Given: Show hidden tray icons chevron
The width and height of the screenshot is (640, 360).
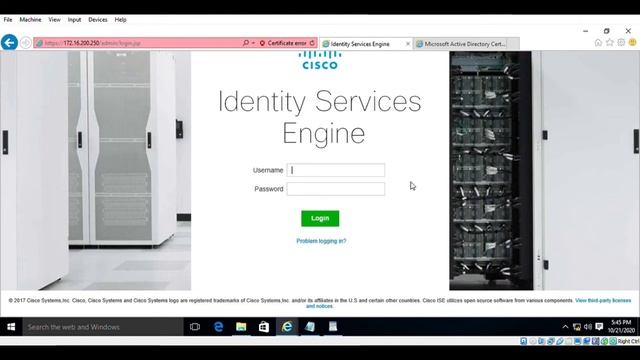Looking at the screenshot, I should click(565, 327).
